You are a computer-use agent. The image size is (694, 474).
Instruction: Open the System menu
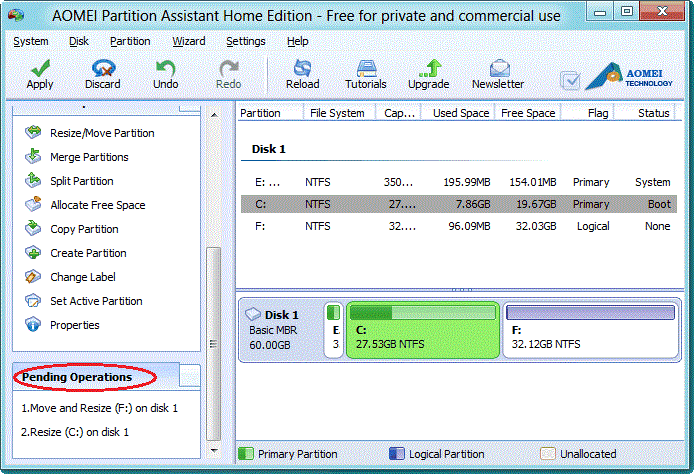31,41
